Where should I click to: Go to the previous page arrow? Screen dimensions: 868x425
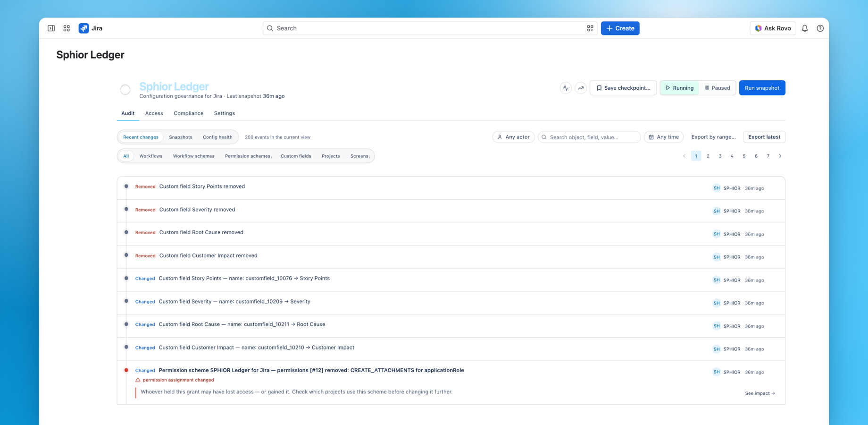684,156
